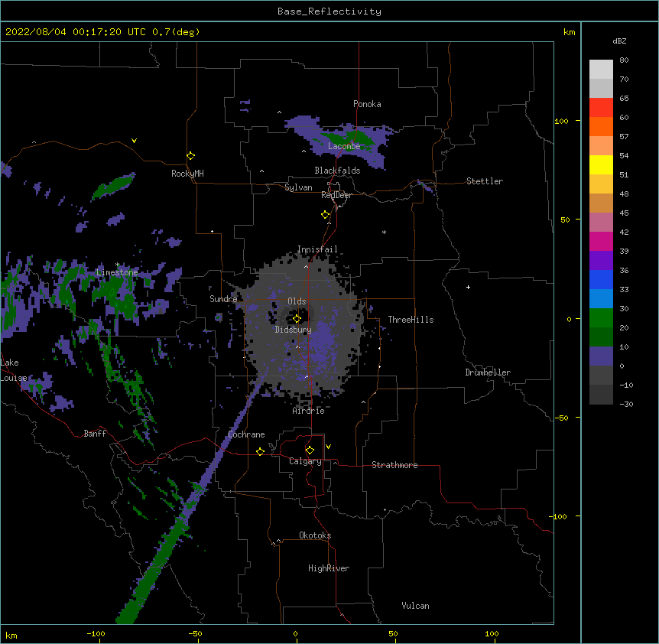Select the Okotoks label
Image resolution: width=659 pixels, height=644 pixels.
click(x=315, y=535)
